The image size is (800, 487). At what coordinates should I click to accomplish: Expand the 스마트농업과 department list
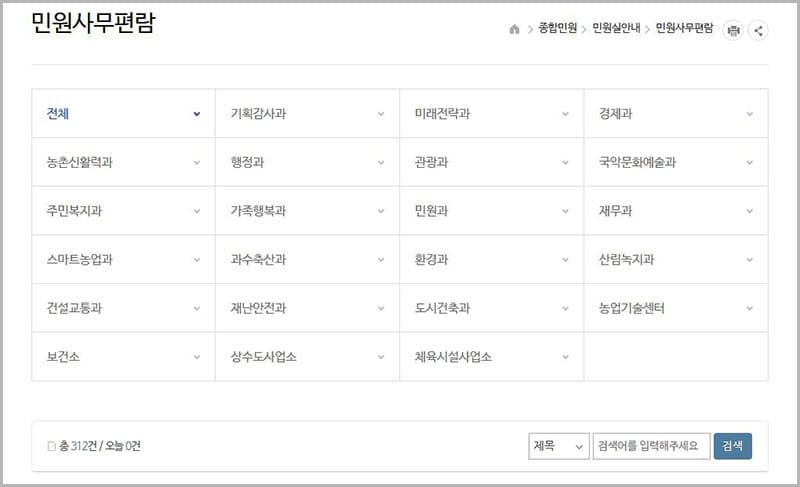click(123, 260)
